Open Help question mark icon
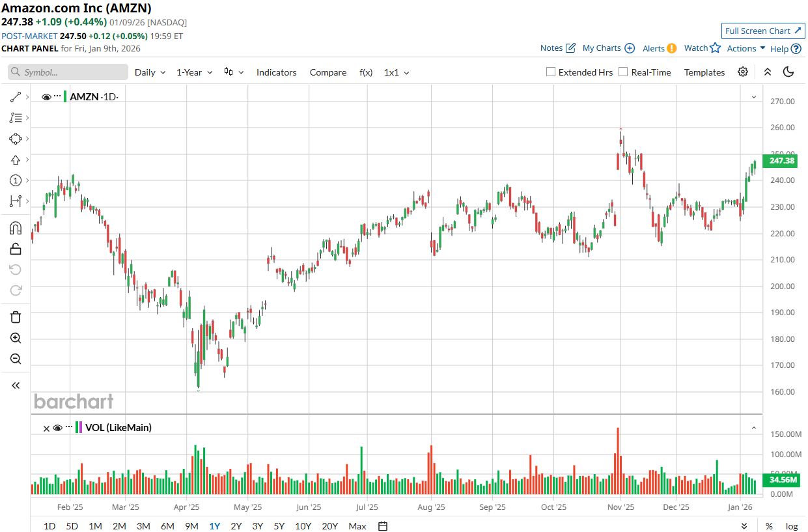 (x=796, y=48)
